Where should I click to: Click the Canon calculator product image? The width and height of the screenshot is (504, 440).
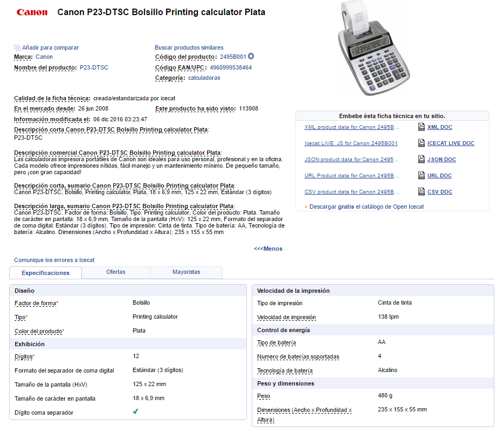click(x=374, y=49)
